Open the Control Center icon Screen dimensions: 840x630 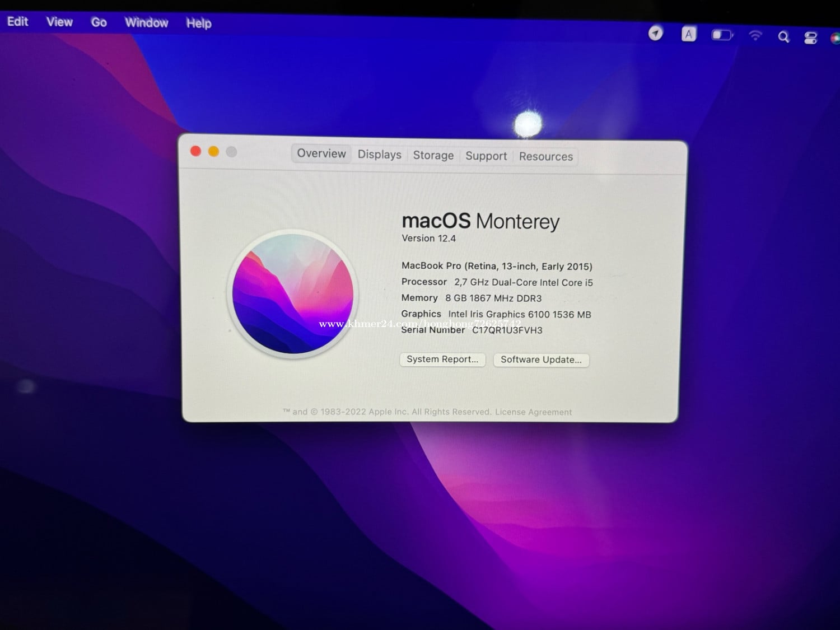point(810,38)
